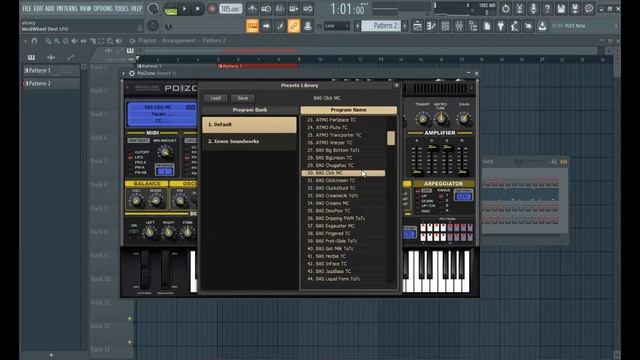The image size is (640, 360).
Task: Click the one-click recording microphone icon
Action: pos(533,9)
